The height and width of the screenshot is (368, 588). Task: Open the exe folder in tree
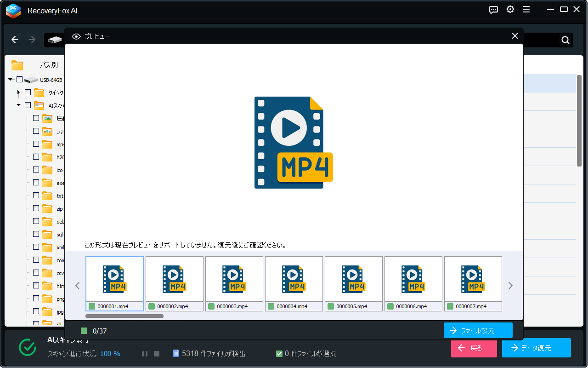47,183
